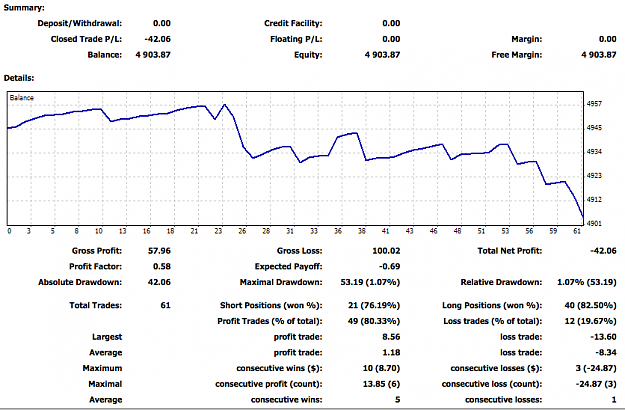Viewport: 625px width, 410px height.
Task: Click the Equity value 4 903.87
Action: pos(382,55)
